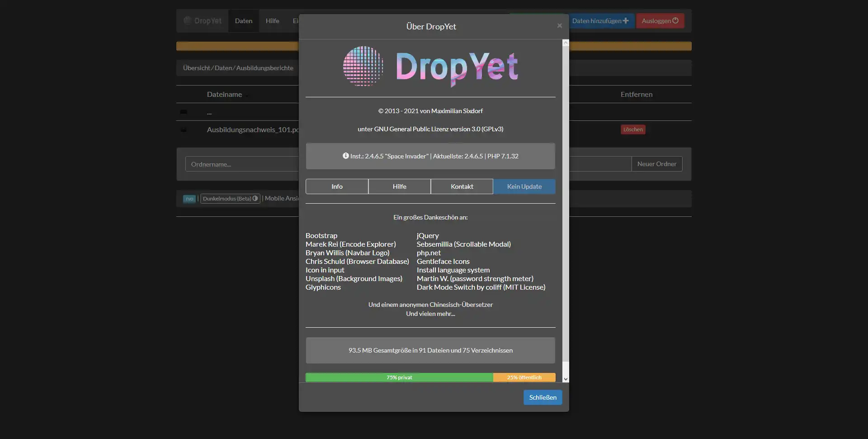Click Daten in the breadcrumb path
The width and height of the screenshot is (868, 439).
[223, 68]
